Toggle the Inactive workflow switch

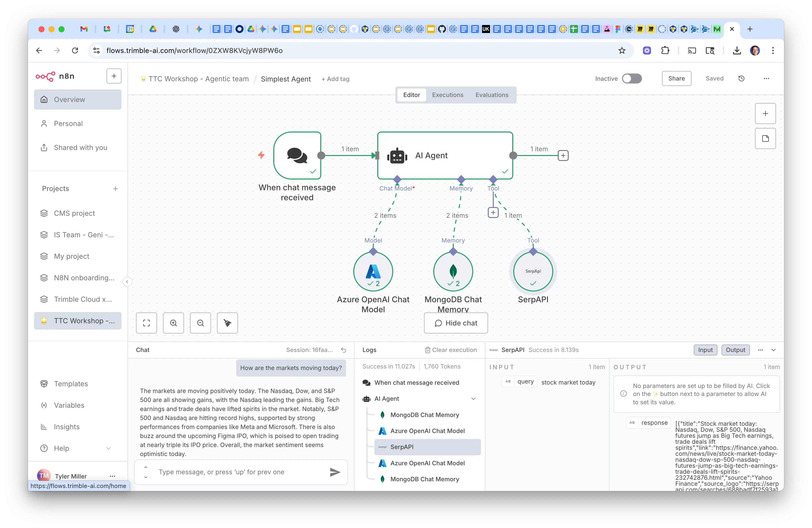[x=631, y=78]
